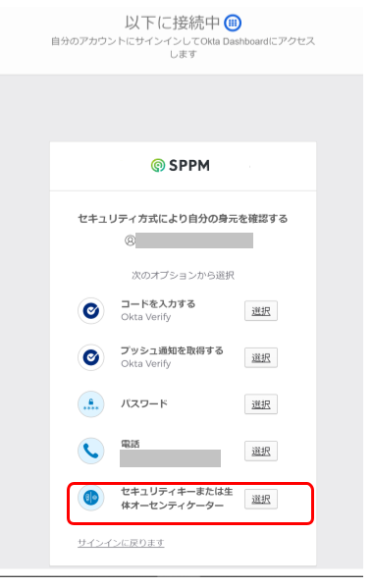Viewport: 373px width, 588px height.
Task: Click the Okta Verify code entry icon
Action: (x=91, y=310)
